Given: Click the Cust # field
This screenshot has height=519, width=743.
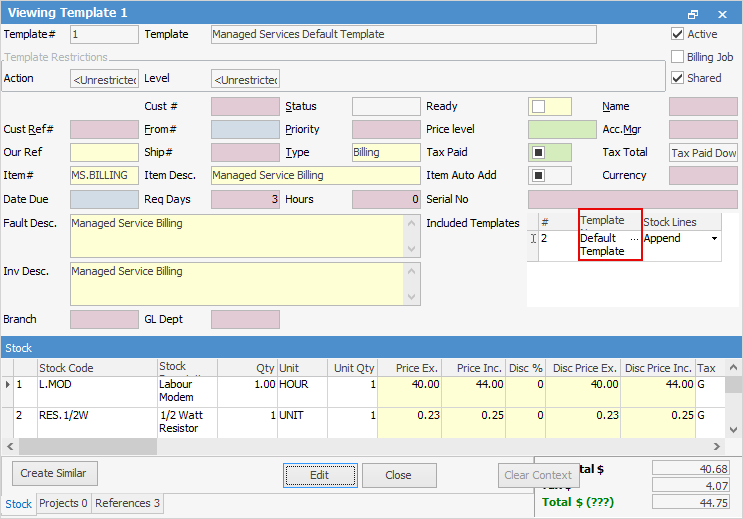Looking at the screenshot, I should [x=245, y=107].
